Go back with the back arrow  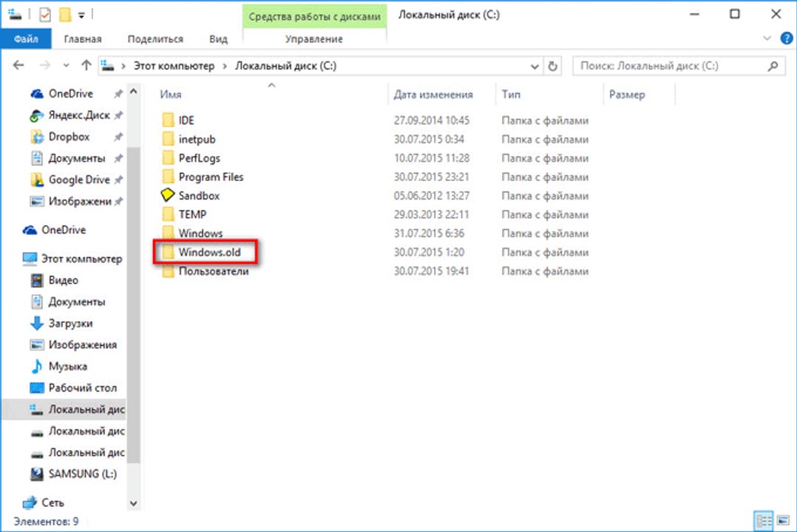point(18,66)
